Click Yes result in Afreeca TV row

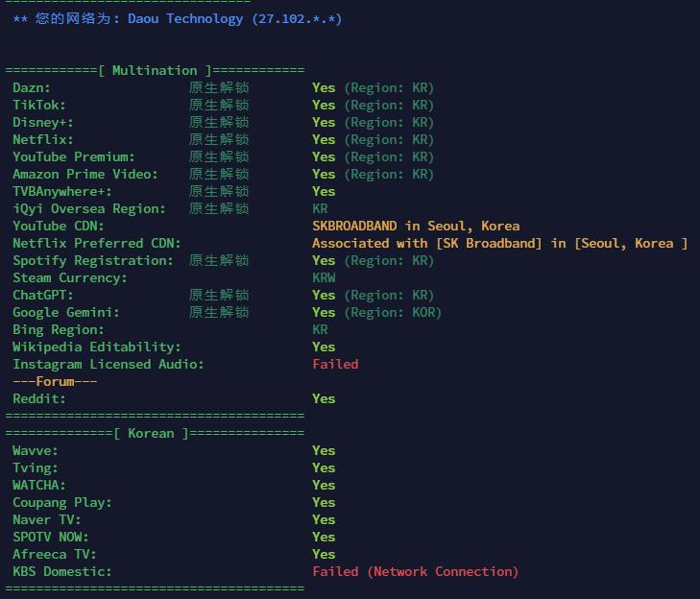(x=324, y=555)
